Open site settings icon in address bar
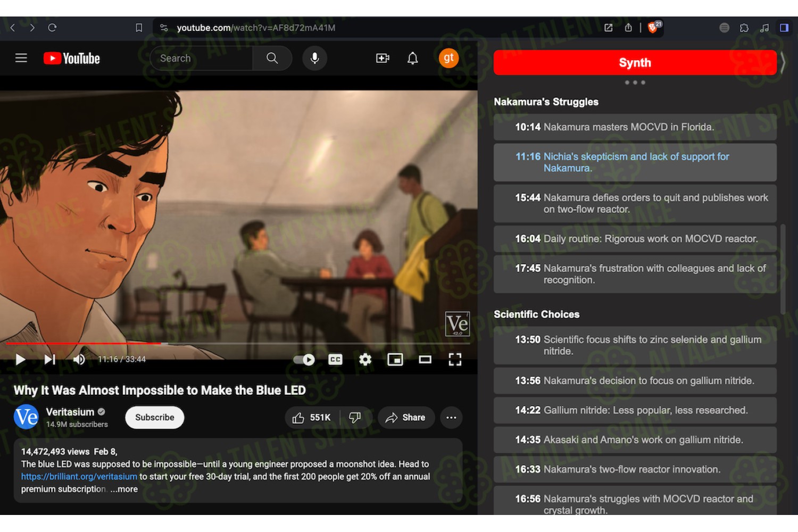 (x=164, y=28)
